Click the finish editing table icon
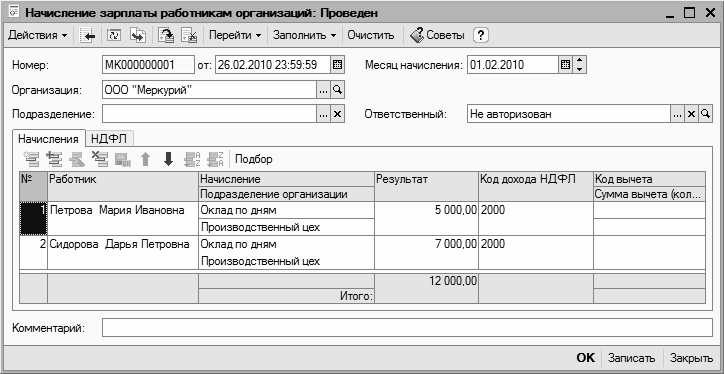The height and width of the screenshot is (374, 724). point(123,159)
